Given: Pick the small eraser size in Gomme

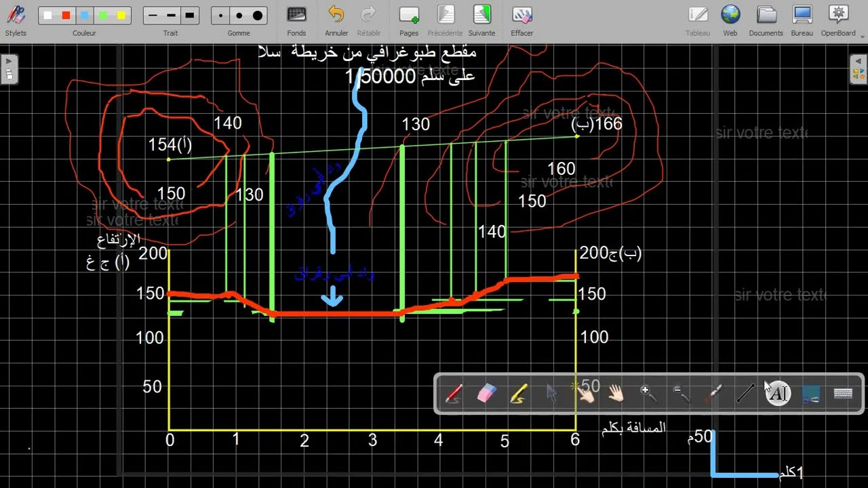Looking at the screenshot, I should [x=220, y=15].
